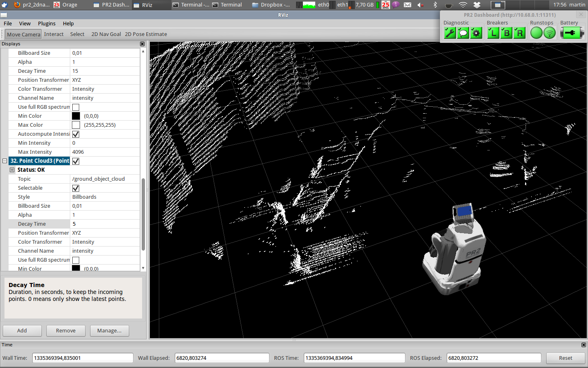Click the physical runstop green circle indicator
588x368 pixels.
(x=537, y=33)
